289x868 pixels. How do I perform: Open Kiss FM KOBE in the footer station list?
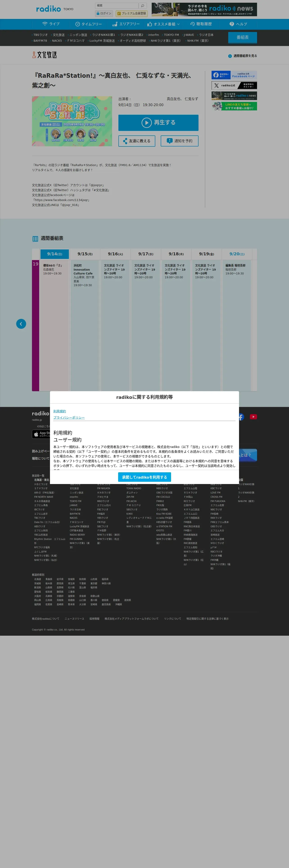click(164, 514)
